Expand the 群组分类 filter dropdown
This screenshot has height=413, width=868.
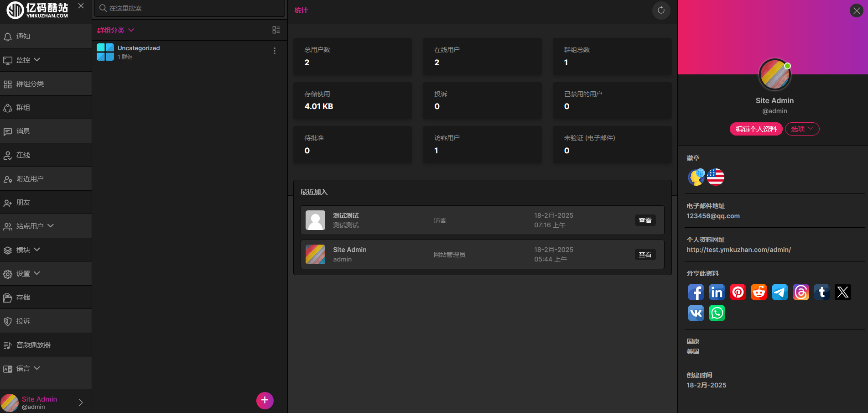click(x=115, y=31)
